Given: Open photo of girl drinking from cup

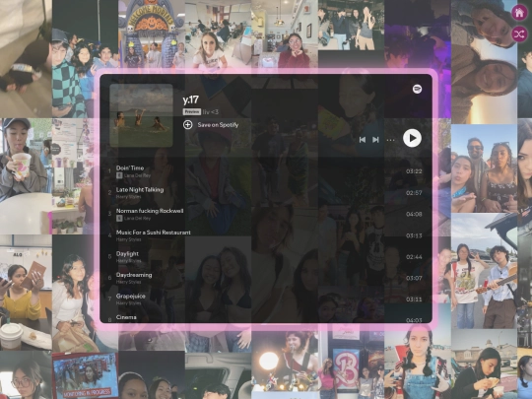Looking at the screenshot, I should point(26,175).
